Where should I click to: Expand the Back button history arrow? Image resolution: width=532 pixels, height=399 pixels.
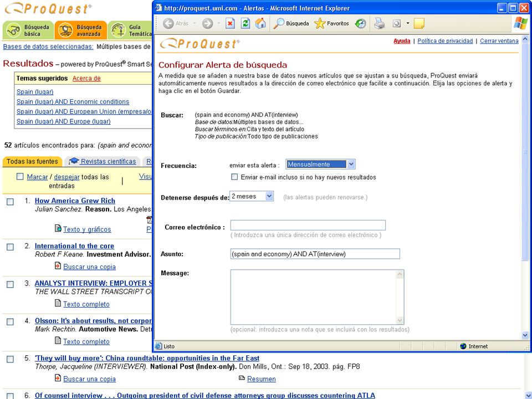click(x=195, y=23)
